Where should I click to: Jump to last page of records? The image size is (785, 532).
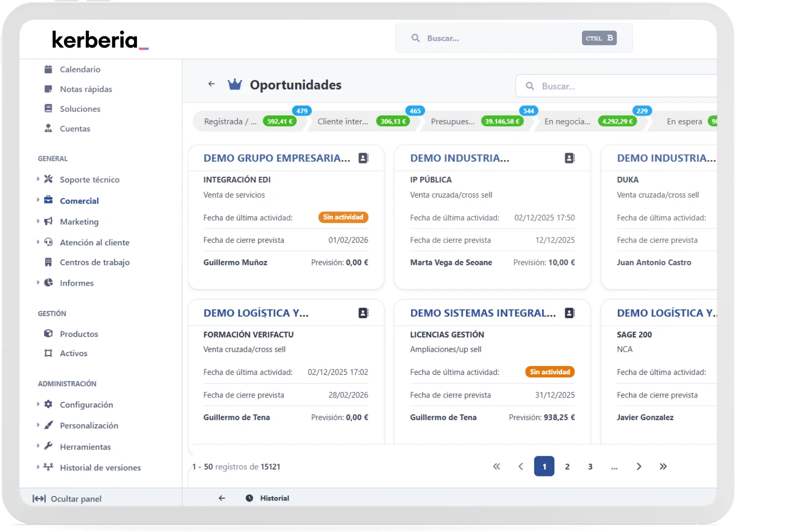(x=663, y=466)
